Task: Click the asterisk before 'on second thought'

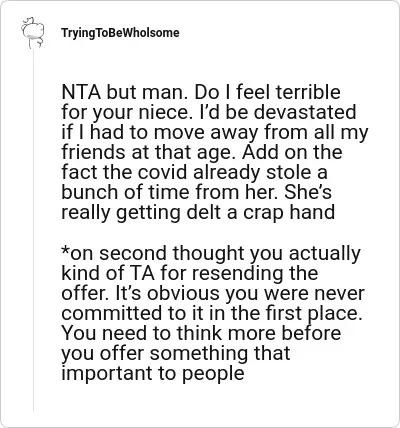Action: pos(65,251)
